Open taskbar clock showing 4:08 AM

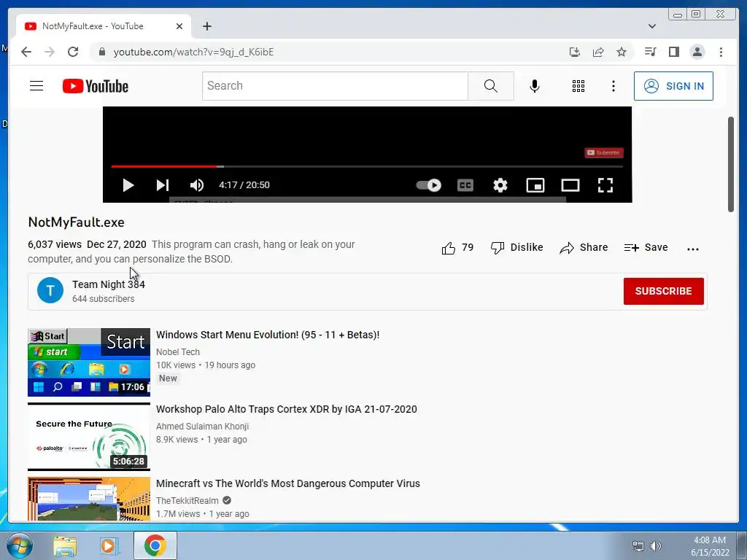(710, 546)
